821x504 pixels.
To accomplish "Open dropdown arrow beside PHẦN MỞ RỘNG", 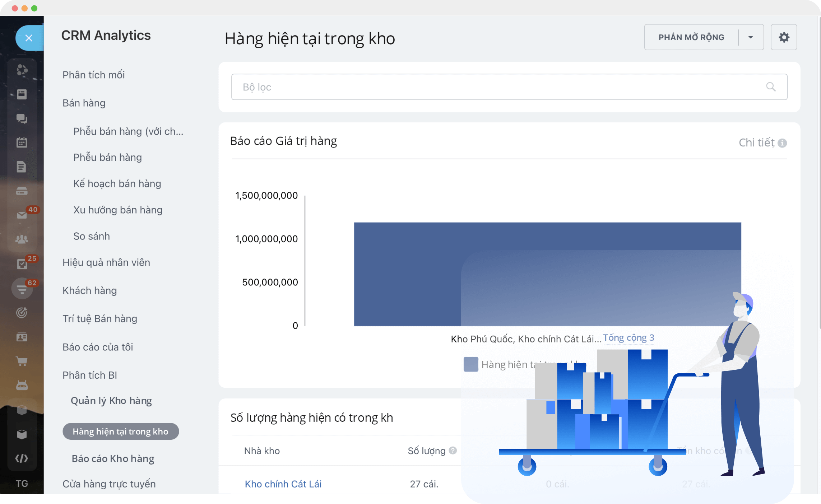I will 751,37.
